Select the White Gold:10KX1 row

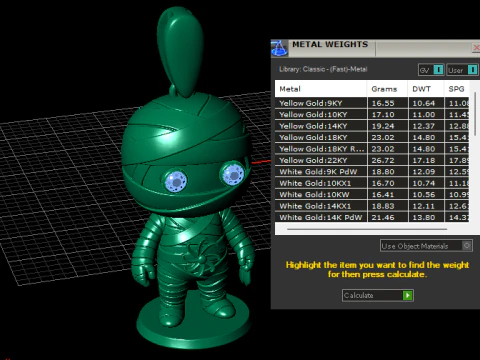[x=372, y=183]
